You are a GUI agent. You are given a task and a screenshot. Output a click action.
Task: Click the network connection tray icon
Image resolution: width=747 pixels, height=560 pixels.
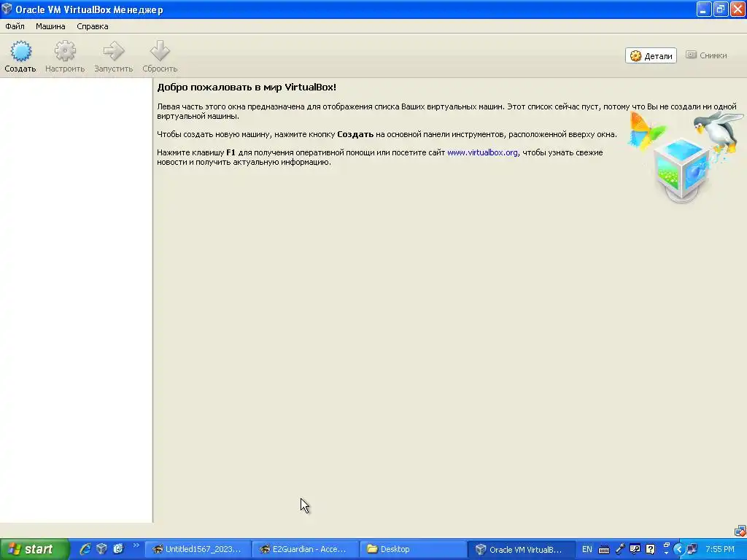click(x=692, y=549)
